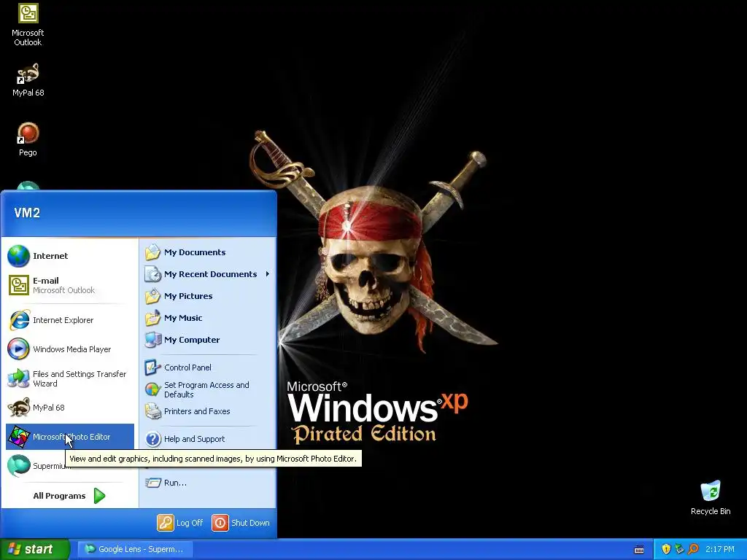This screenshot has height=560, width=747.
Task: Click the 2:17 PM taskbar clock
Action: pos(720,549)
